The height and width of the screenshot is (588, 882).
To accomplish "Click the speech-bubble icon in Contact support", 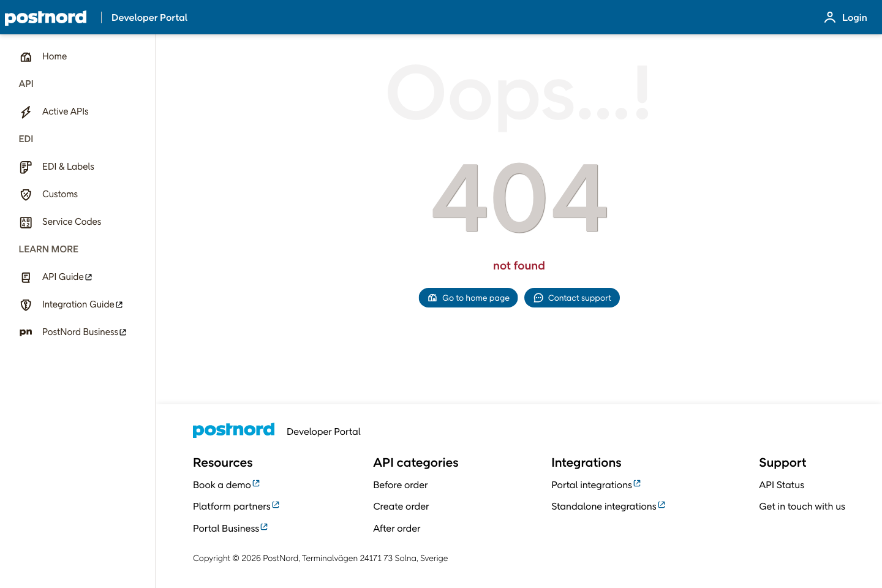I will point(538,298).
